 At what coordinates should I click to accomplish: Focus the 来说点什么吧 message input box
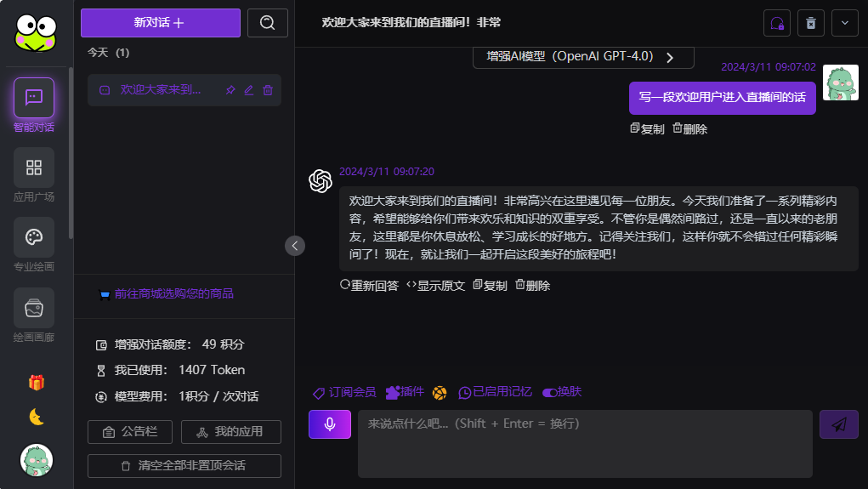click(x=585, y=444)
